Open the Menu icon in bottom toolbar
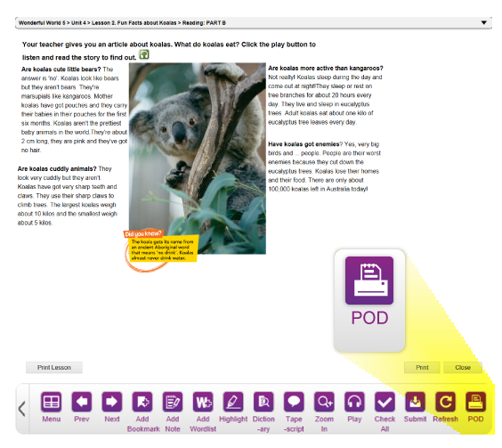Viewport: 502px width, 448px height. (52, 402)
